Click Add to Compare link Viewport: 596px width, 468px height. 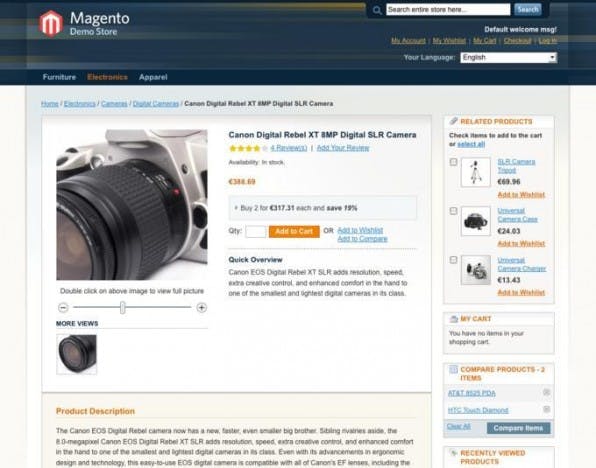click(x=362, y=239)
